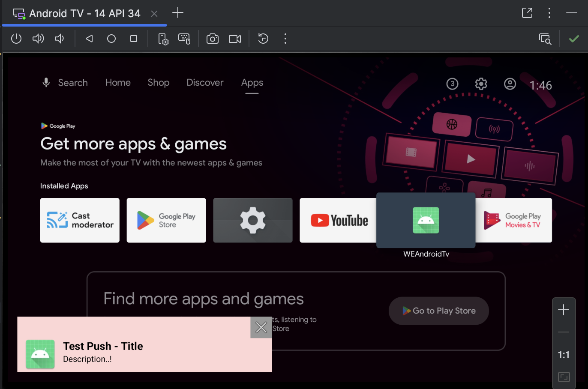Switch to the Home tab
This screenshot has height=389, width=588.
coord(118,82)
